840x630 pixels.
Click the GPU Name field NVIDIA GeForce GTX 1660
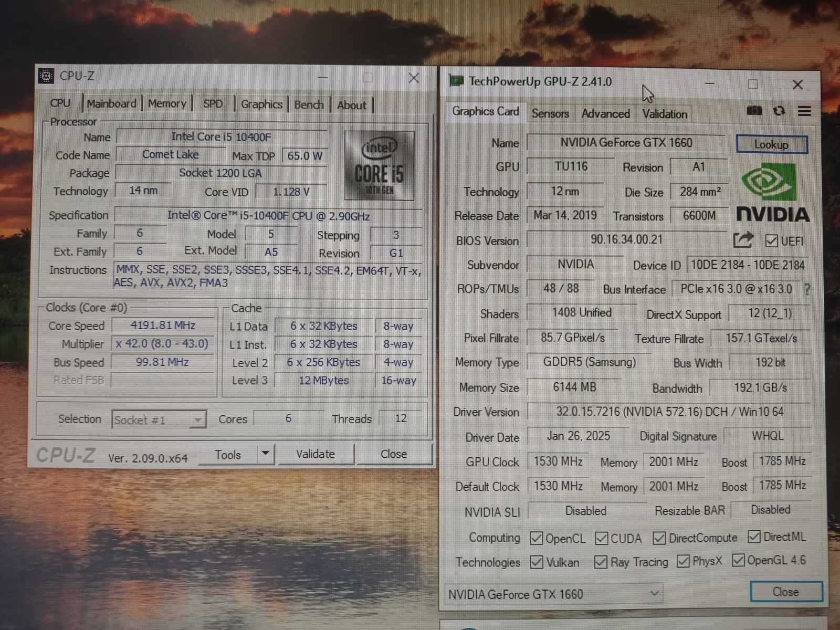tap(626, 143)
